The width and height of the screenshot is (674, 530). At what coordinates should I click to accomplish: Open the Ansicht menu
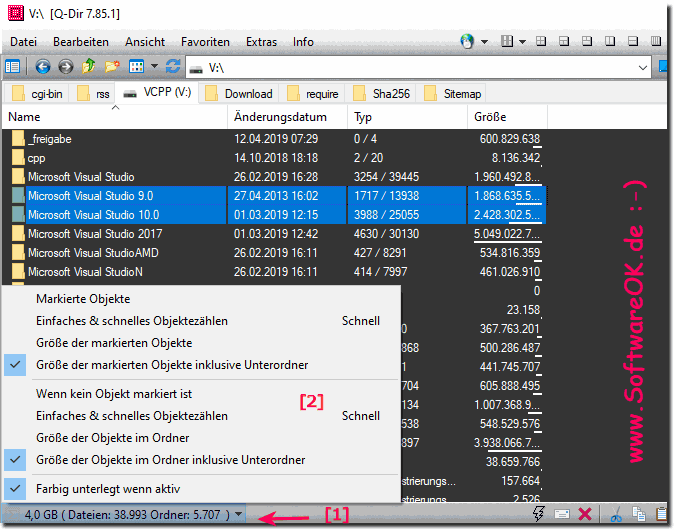(145, 42)
